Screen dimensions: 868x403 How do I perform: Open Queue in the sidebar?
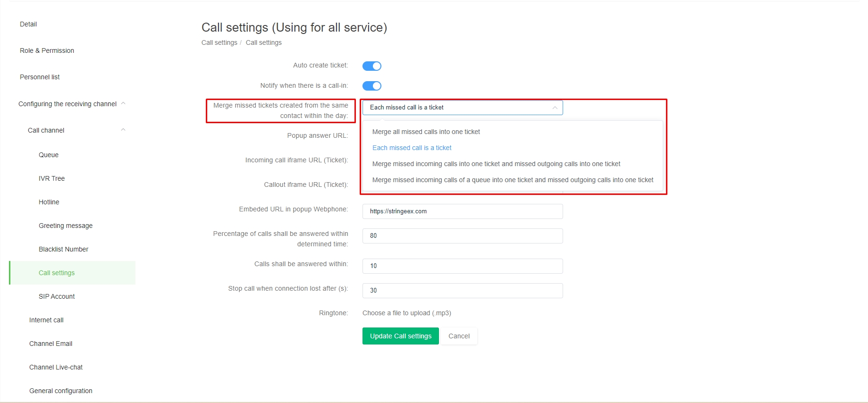49,155
